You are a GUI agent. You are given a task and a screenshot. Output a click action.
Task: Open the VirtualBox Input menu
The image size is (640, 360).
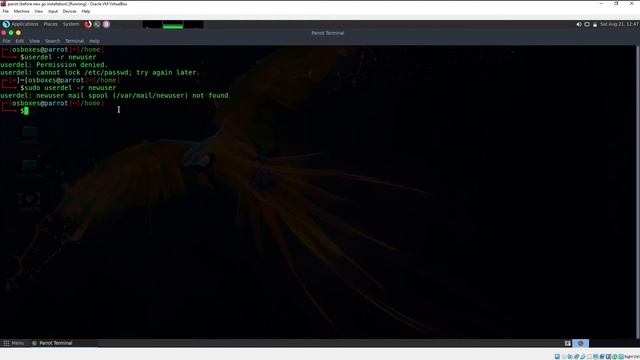pos(53,11)
